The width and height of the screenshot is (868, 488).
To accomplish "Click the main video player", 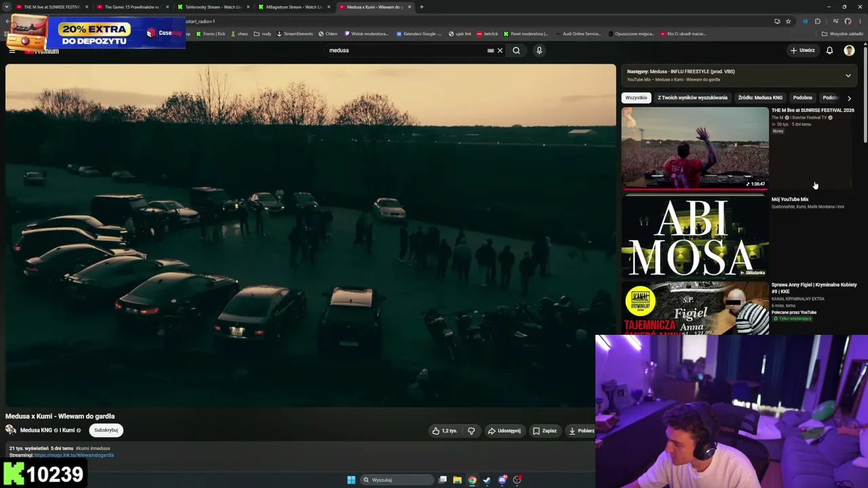I will click(311, 236).
